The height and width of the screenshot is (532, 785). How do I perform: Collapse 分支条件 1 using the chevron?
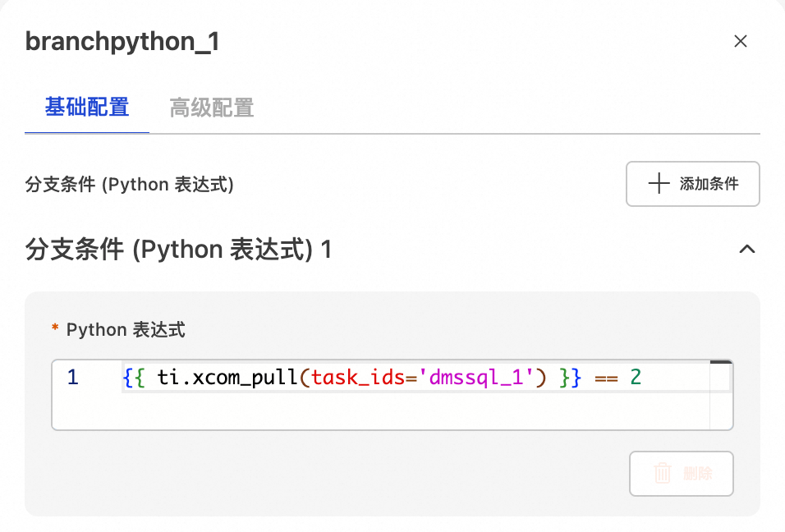[x=746, y=249]
